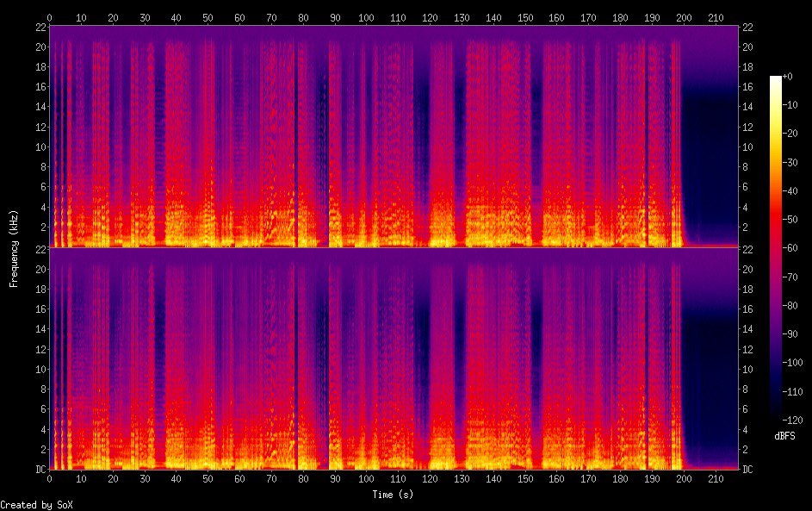
Task: Select the "-120" dBFS scale label
Action: pos(792,420)
